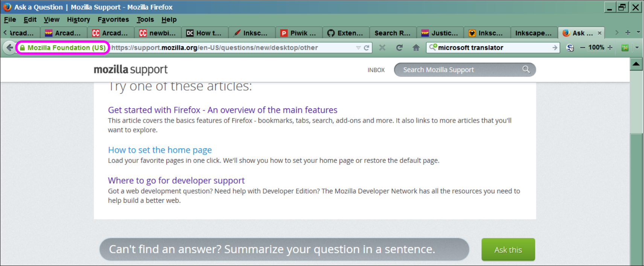Switch to the Exten... GitHub tab
644x266 pixels.
click(x=346, y=33)
